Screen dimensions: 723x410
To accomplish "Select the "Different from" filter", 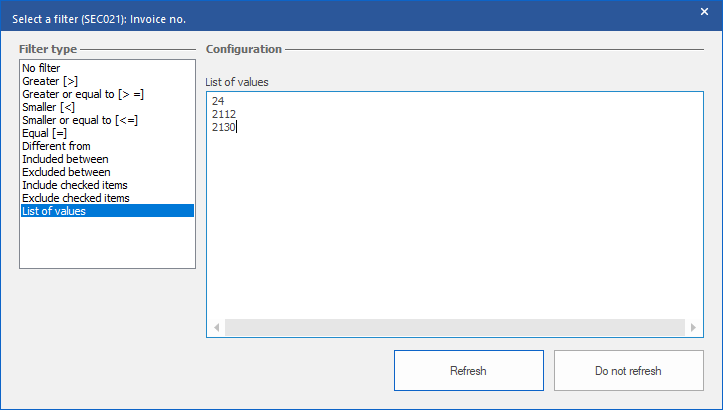I will click(x=56, y=146).
